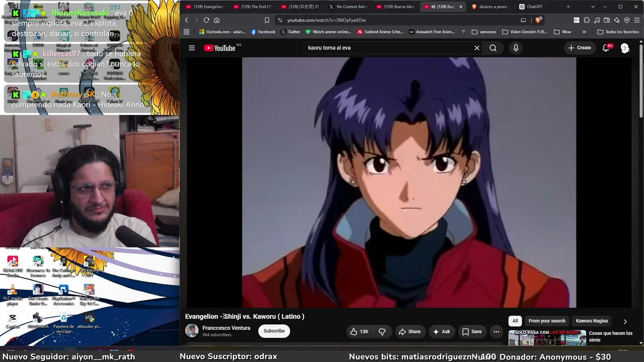Start voice search with the microphone
This screenshot has height=362, width=644.
[x=516, y=48]
